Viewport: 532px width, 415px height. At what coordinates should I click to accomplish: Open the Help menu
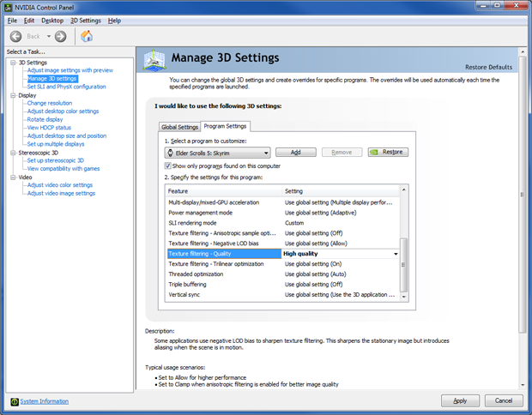(114, 21)
